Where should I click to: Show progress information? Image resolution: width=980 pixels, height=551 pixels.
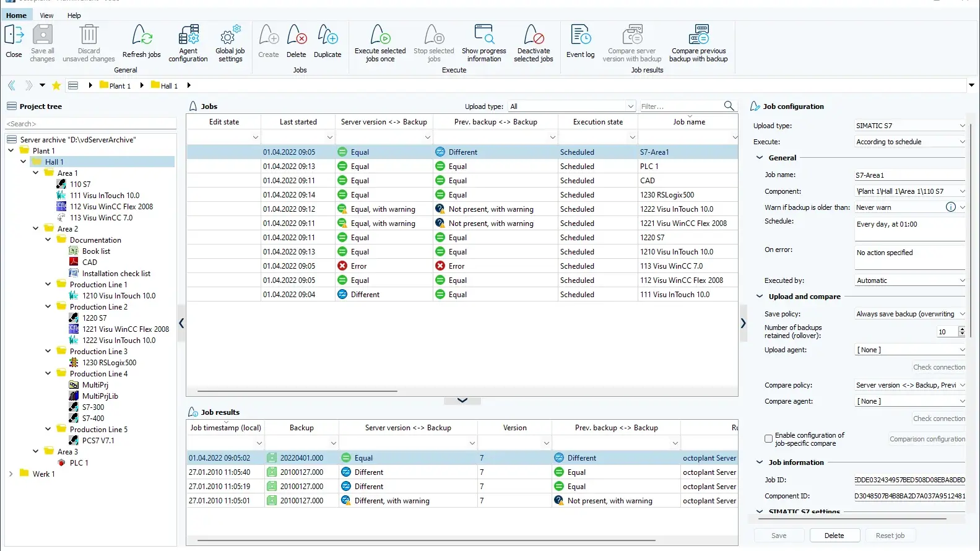pos(484,43)
